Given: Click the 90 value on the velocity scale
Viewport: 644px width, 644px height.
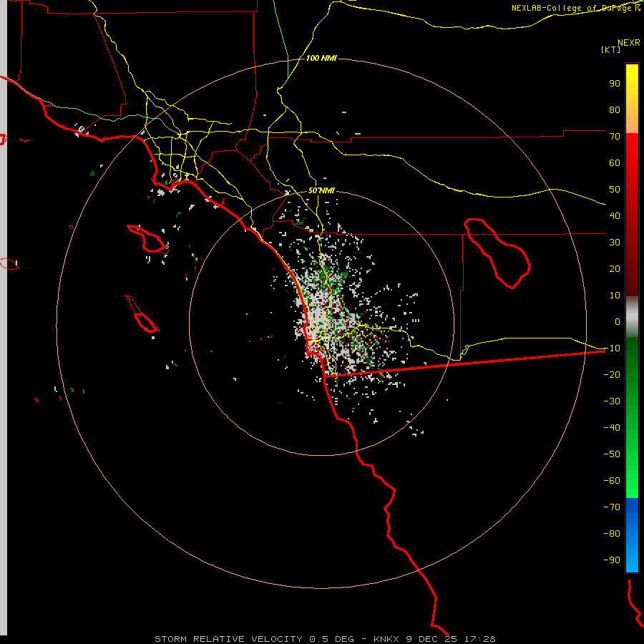Looking at the screenshot, I should coord(615,84).
